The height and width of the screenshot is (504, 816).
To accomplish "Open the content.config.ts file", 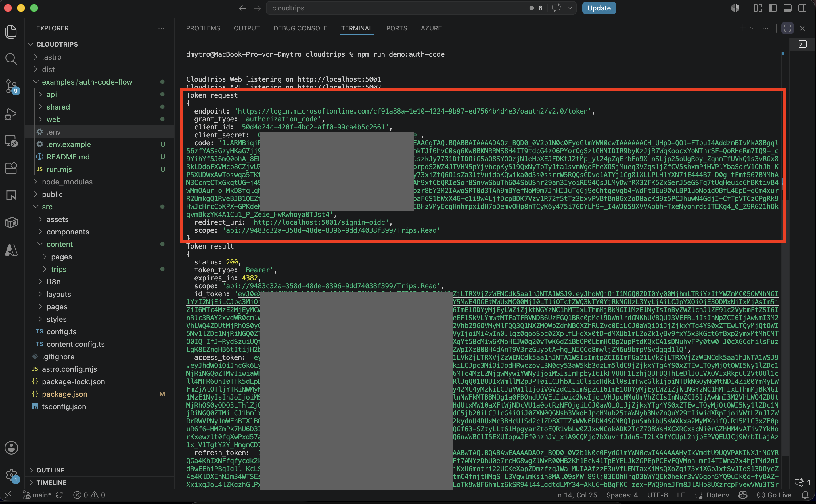I will (99, 344).
